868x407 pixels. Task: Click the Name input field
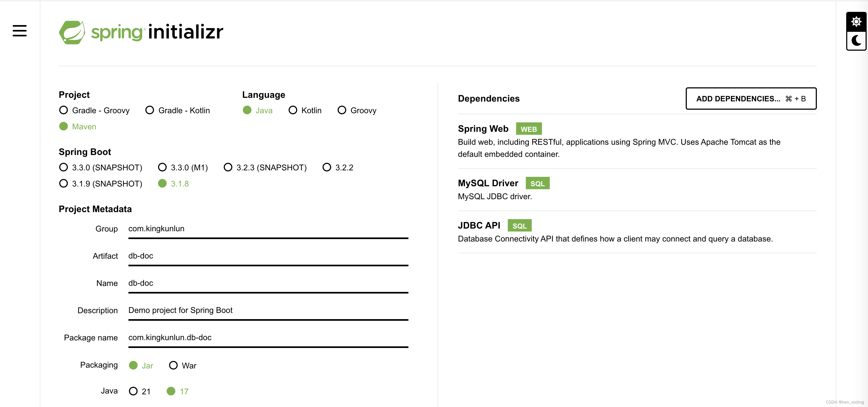pos(268,284)
